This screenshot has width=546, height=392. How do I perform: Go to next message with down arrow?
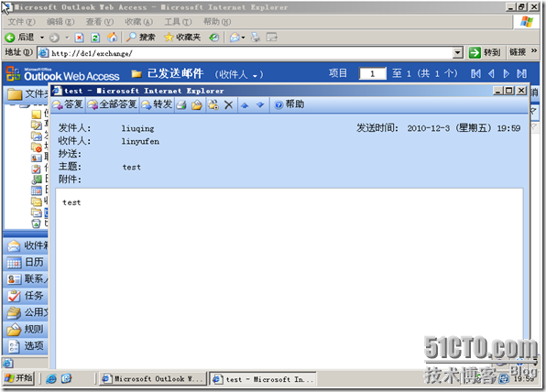[x=260, y=104]
